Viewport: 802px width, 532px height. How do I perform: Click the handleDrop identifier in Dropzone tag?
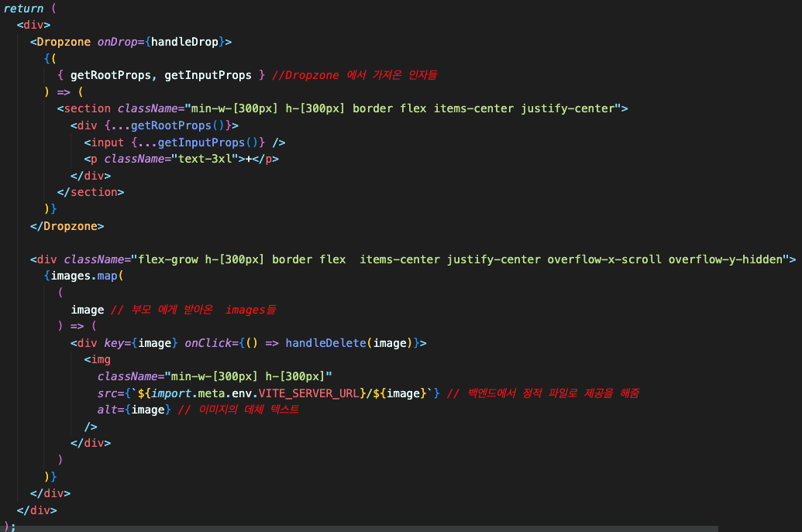184,42
